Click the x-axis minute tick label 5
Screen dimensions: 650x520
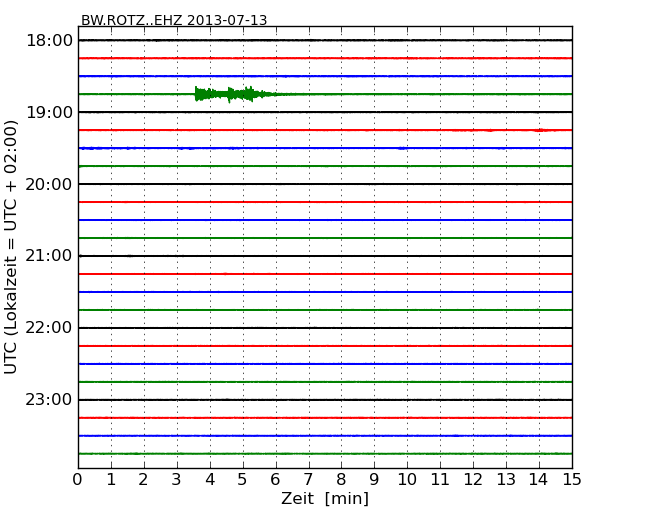pyautogui.click(x=243, y=480)
